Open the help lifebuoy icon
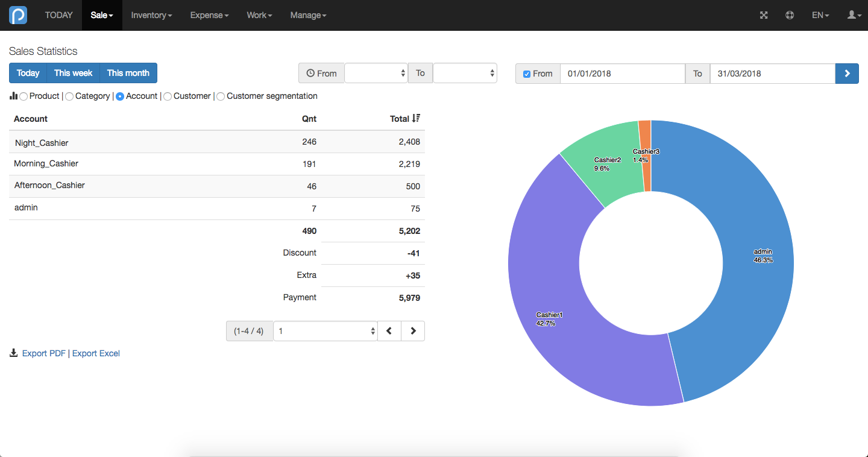The width and height of the screenshot is (868, 457). 790,15
